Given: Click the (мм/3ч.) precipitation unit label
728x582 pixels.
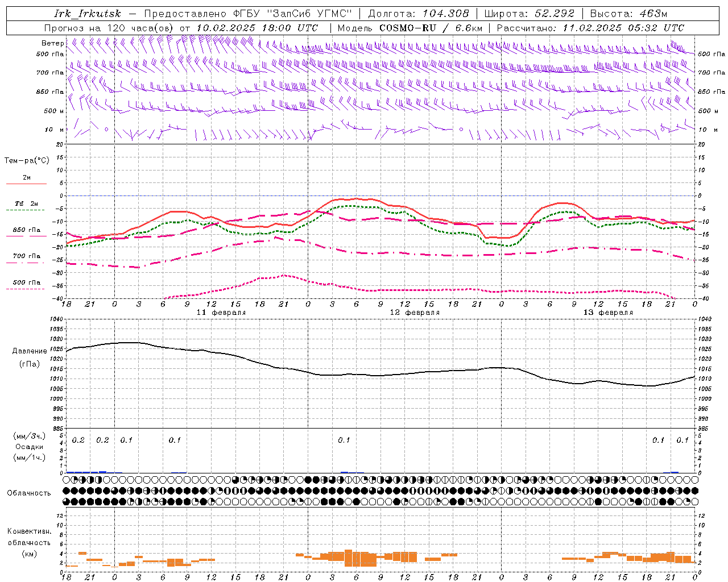Looking at the screenshot, I should 30,436.
